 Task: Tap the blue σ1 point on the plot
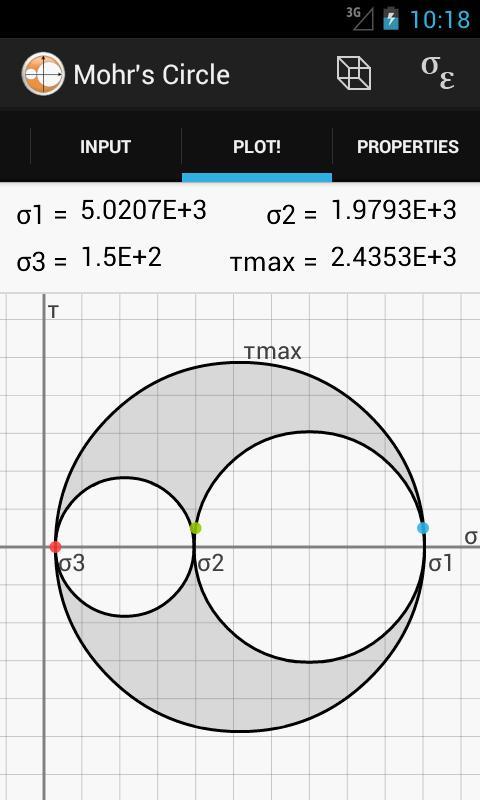tap(422, 528)
